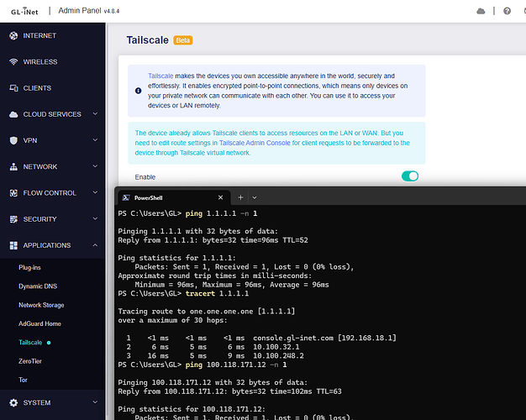Click the Admin Panel v4.8.4 text

[x=89, y=11]
